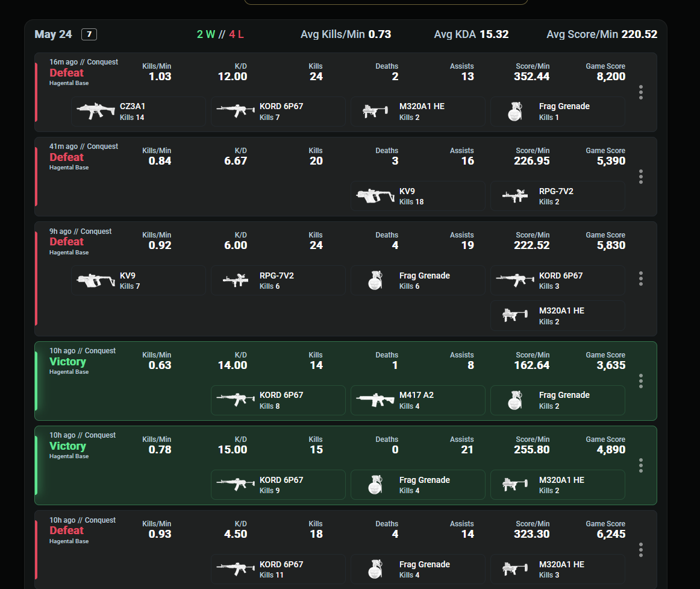Image resolution: width=700 pixels, height=589 pixels.
Task: Click the KORD 6P67 card with 9 kills
Action: coord(278,485)
